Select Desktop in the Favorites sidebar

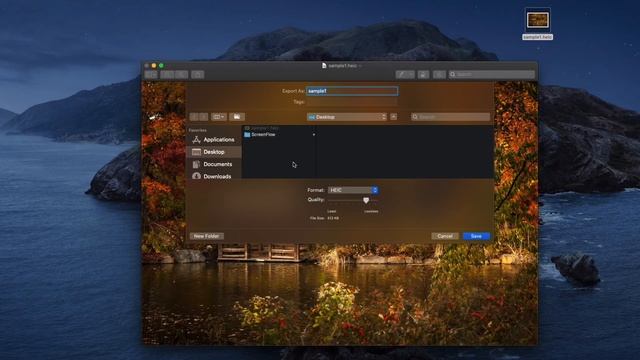[x=213, y=152]
